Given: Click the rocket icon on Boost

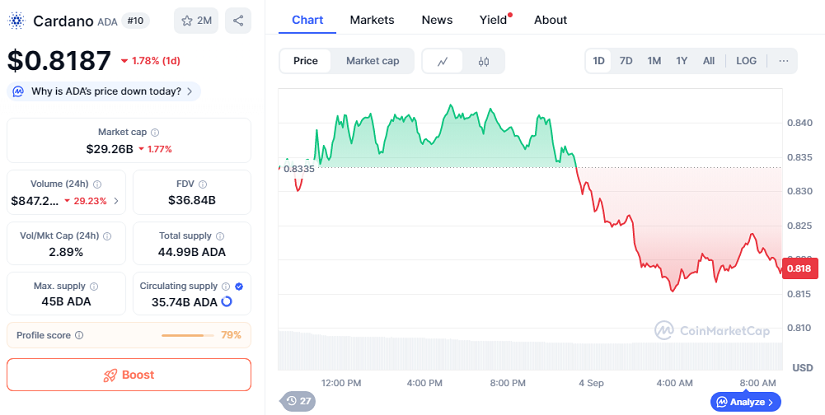Looking at the screenshot, I should [x=109, y=375].
